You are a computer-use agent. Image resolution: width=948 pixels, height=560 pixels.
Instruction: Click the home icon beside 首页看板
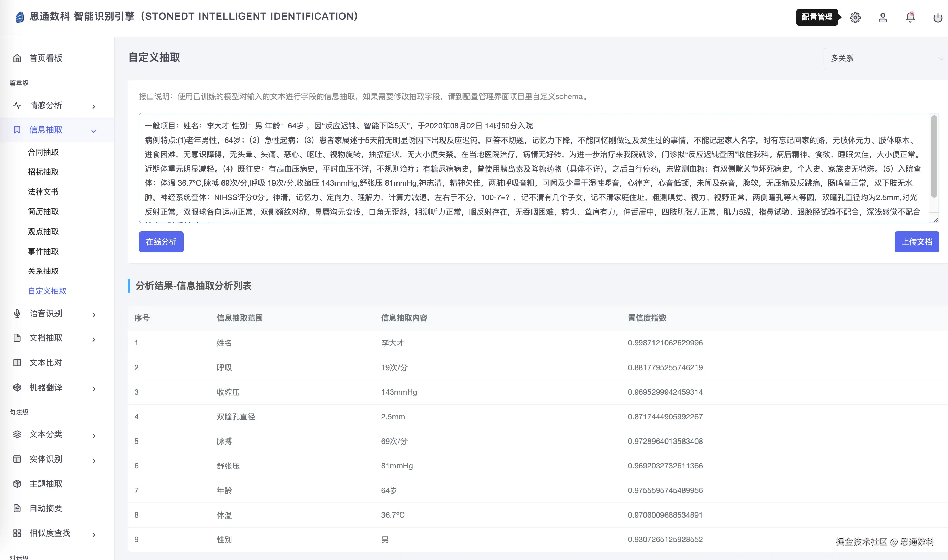17,58
